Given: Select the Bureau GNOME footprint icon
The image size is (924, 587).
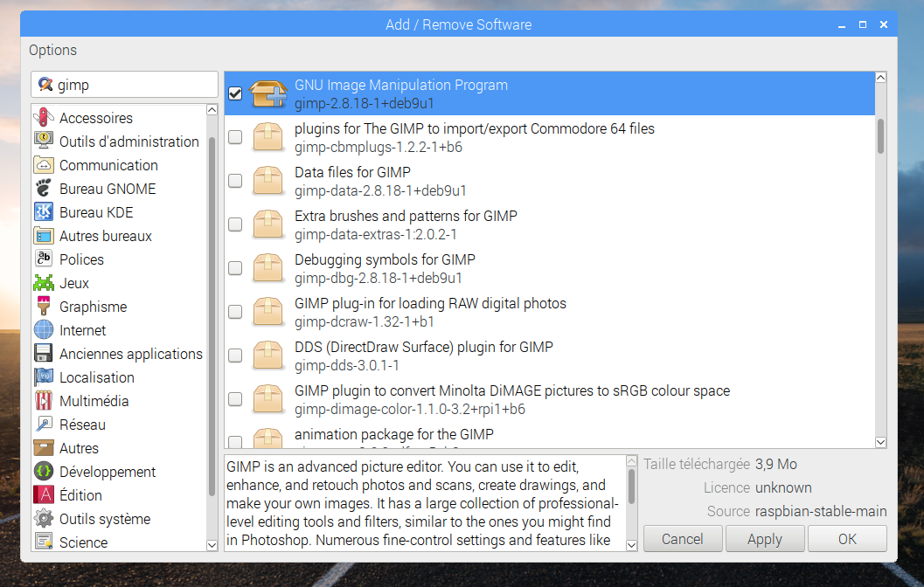Looking at the screenshot, I should (44, 189).
